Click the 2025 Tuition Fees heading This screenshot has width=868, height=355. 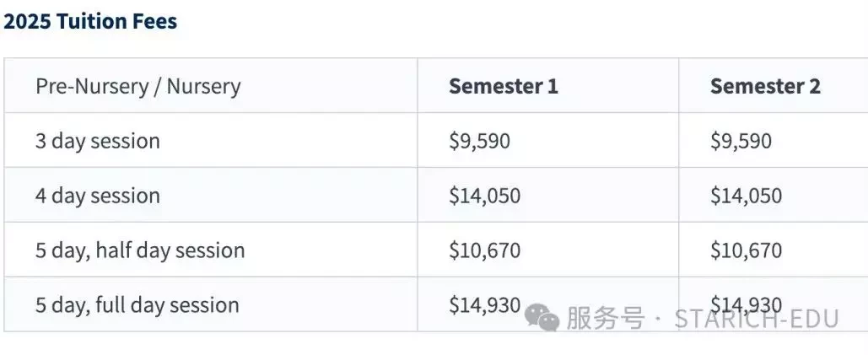[x=90, y=22]
